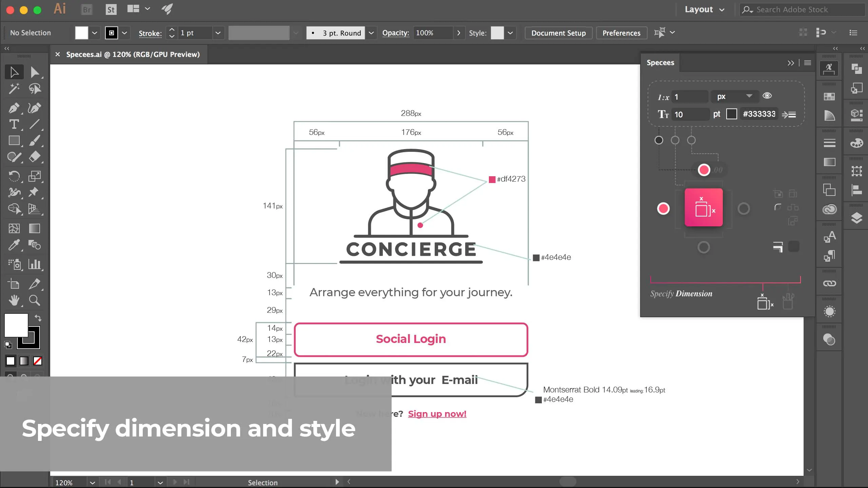
Task: Swap fill and stroke colors
Action: [x=38, y=318]
